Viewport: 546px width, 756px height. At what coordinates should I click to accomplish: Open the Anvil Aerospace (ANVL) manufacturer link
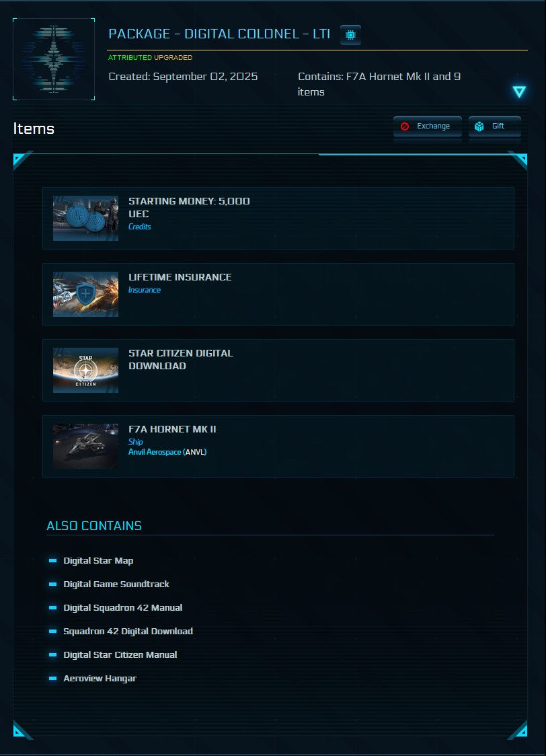pos(166,452)
